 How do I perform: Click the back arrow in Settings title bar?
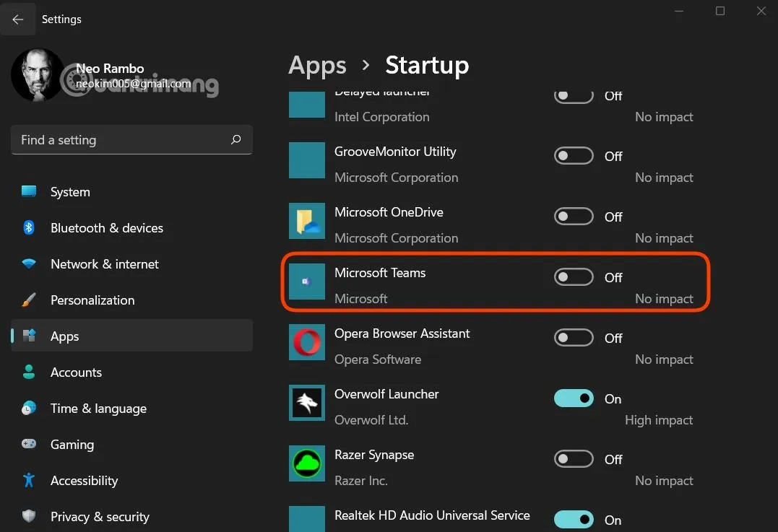[18, 19]
